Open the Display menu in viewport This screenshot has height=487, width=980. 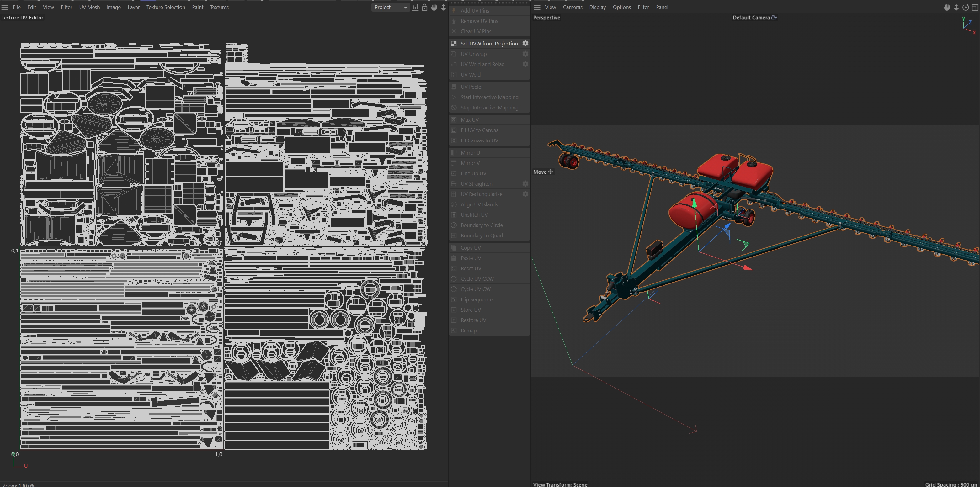coord(597,7)
